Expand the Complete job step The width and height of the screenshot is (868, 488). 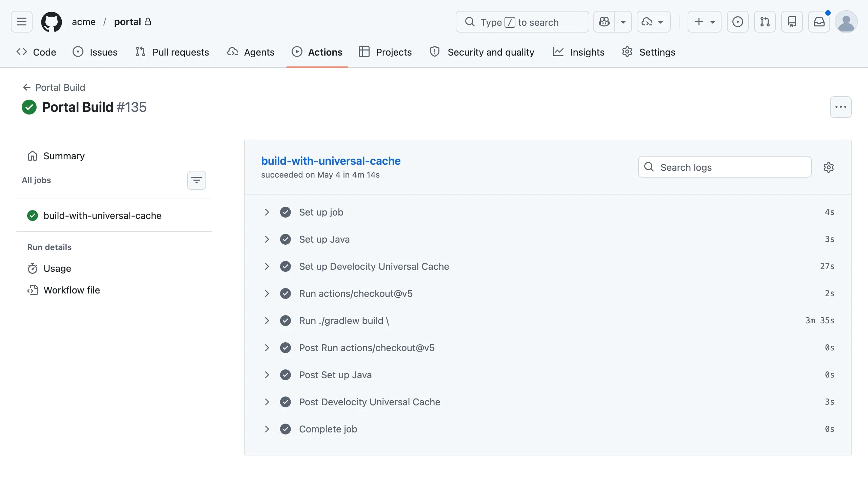click(548, 429)
